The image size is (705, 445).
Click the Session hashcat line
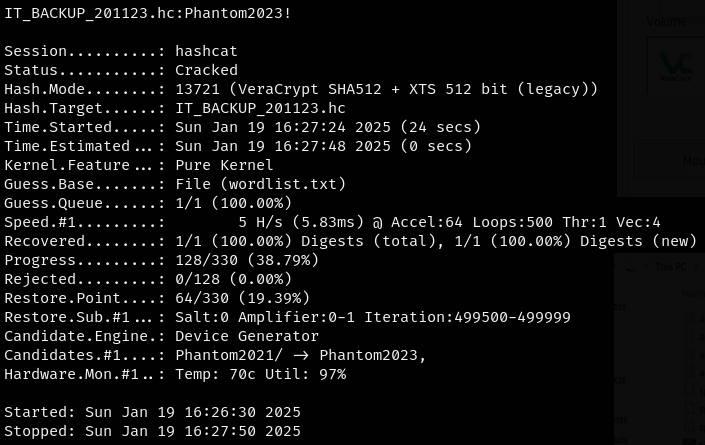click(x=121, y=51)
